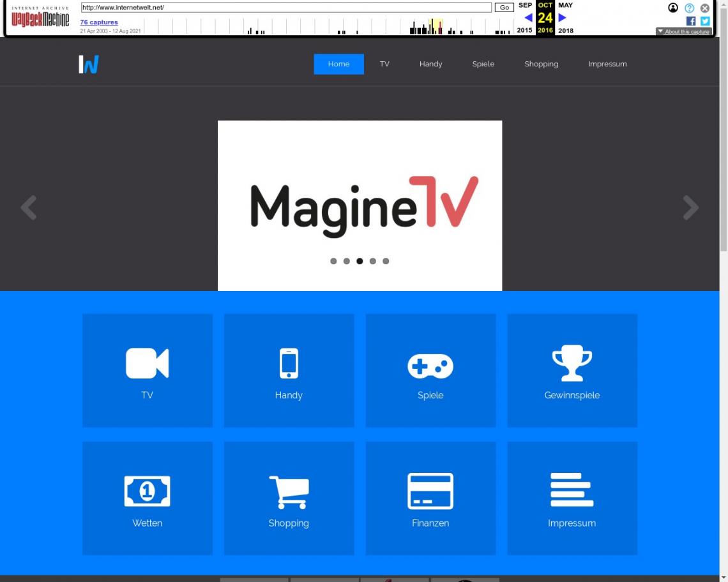The width and height of the screenshot is (728, 582).
Task: Open the Wetten banknote tile icon
Action: 147,491
